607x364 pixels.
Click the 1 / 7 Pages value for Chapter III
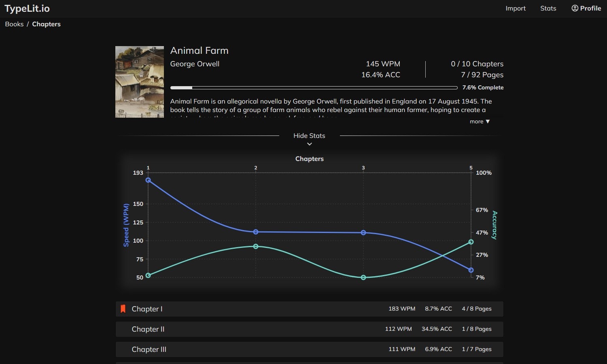click(x=477, y=349)
